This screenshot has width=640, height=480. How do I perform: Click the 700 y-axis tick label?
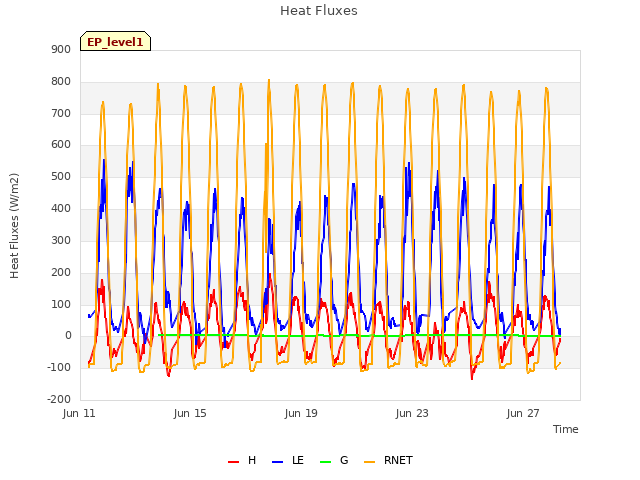click(61, 113)
